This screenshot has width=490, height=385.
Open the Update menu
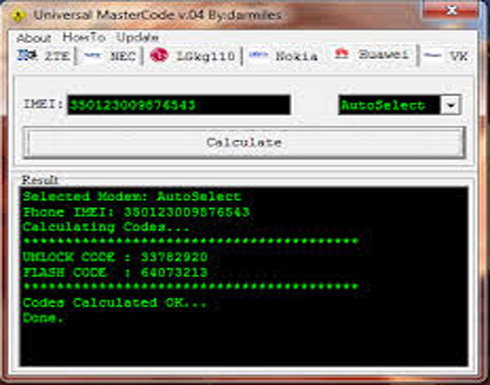pos(137,37)
